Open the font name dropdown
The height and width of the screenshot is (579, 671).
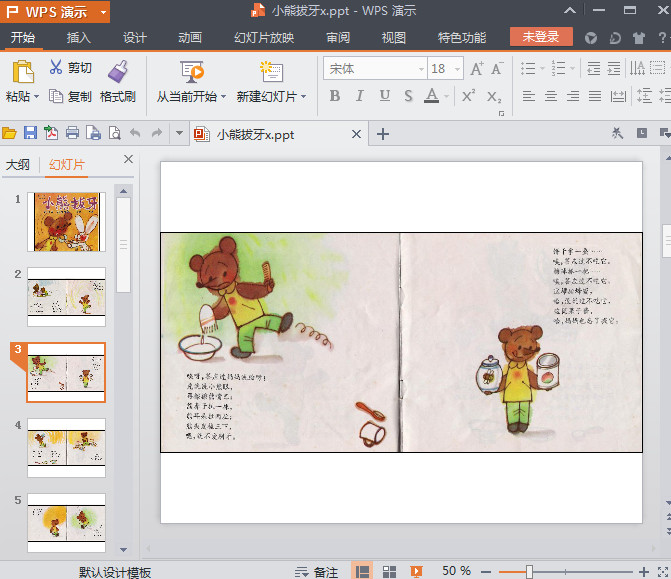(420, 69)
